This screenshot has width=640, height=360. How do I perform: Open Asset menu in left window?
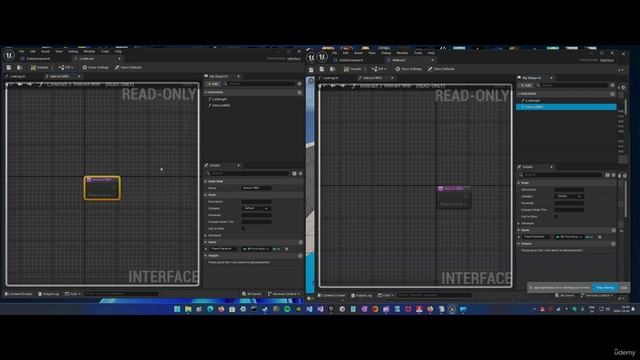point(45,51)
